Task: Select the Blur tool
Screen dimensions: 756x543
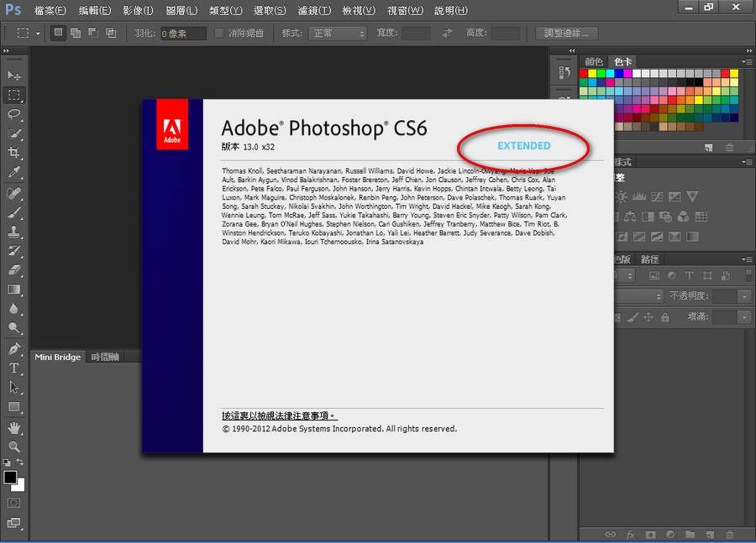Action: pyautogui.click(x=14, y=308)
